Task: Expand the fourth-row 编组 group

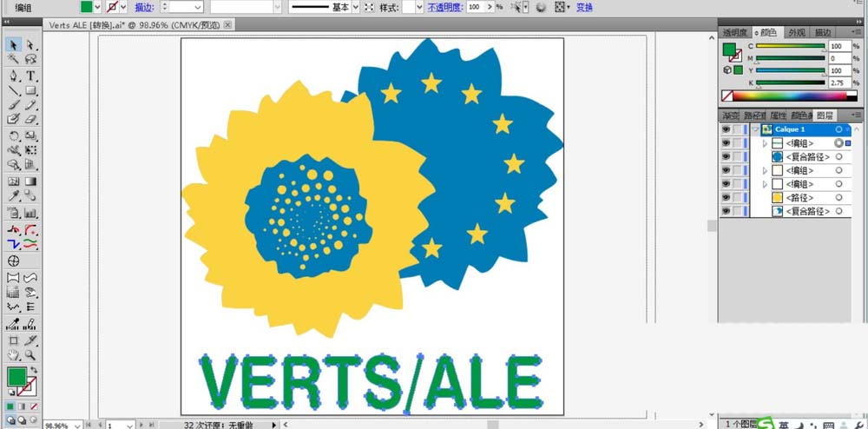Action: coord(765,184)
